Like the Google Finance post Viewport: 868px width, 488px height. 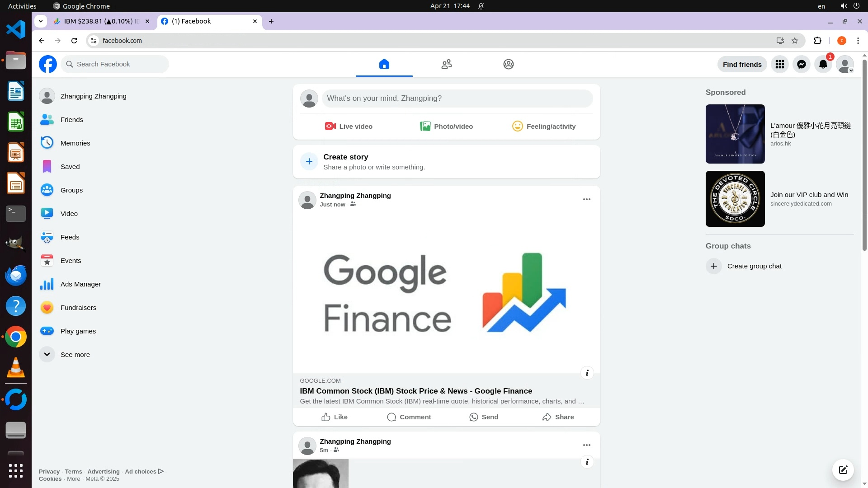(335, 417)
